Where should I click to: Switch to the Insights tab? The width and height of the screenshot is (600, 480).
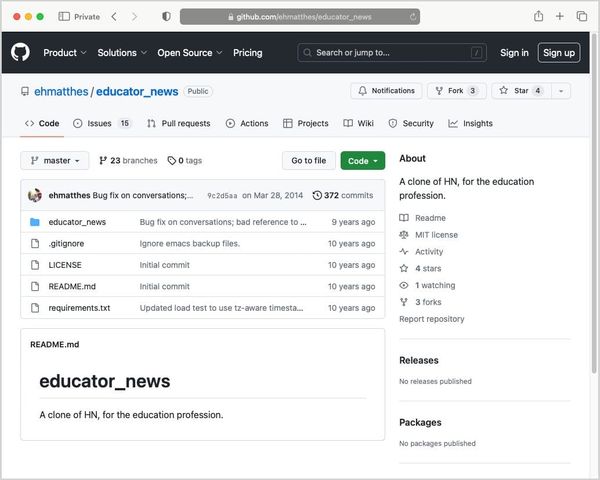pyautogui.click(x=470, y=123)
